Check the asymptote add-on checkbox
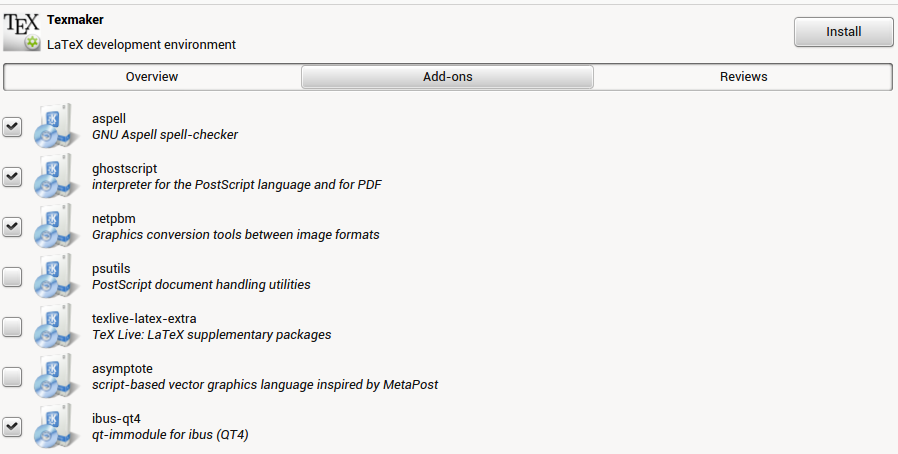The width and height of the screenshot is (898, 454). point(12,377)
